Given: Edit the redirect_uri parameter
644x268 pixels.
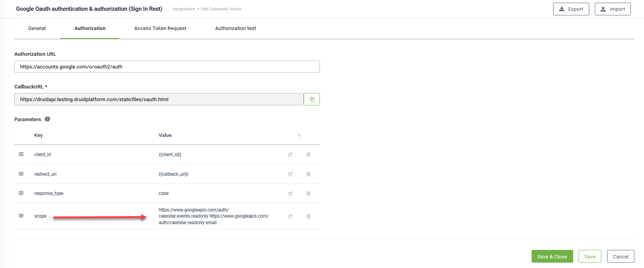Looking at the screenshot, I should [x=290, y=174].
